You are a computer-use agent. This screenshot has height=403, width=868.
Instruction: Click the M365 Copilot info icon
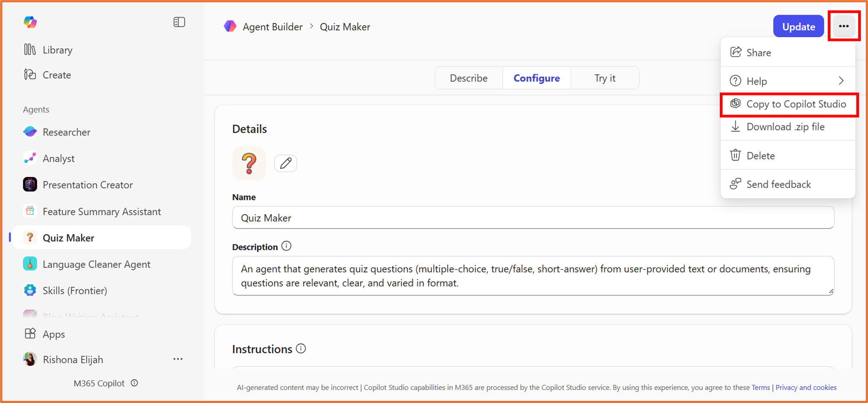pos(134,383)
